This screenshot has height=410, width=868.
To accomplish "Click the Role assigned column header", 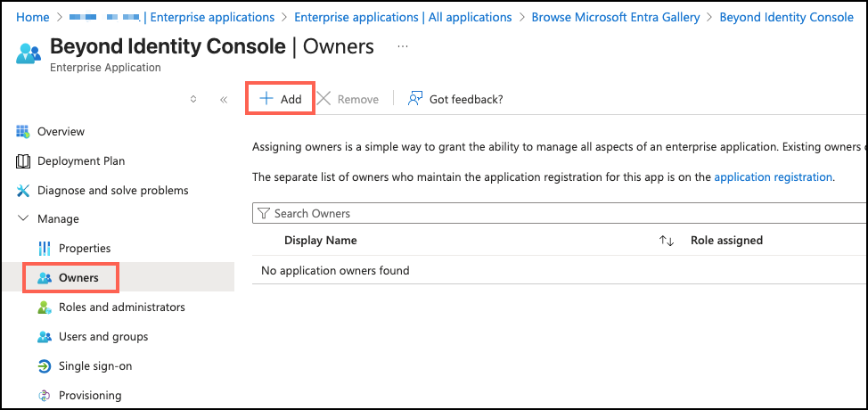I will (726, 240).
